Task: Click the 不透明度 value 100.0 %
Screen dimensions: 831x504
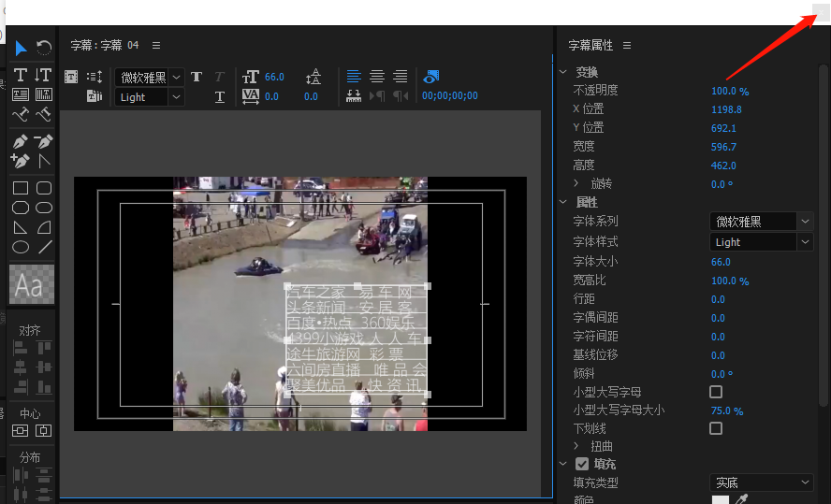Action: point(729,92)
